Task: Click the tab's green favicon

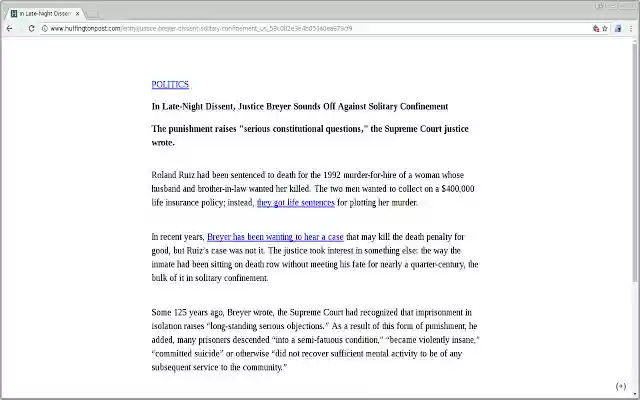Action: 14,13
